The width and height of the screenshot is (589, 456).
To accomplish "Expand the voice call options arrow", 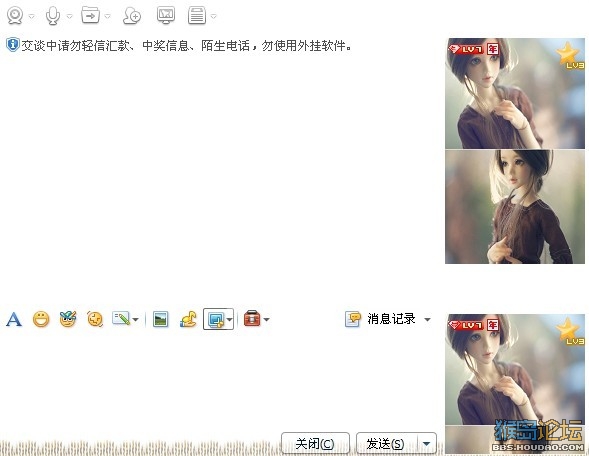I will [69, 16].
